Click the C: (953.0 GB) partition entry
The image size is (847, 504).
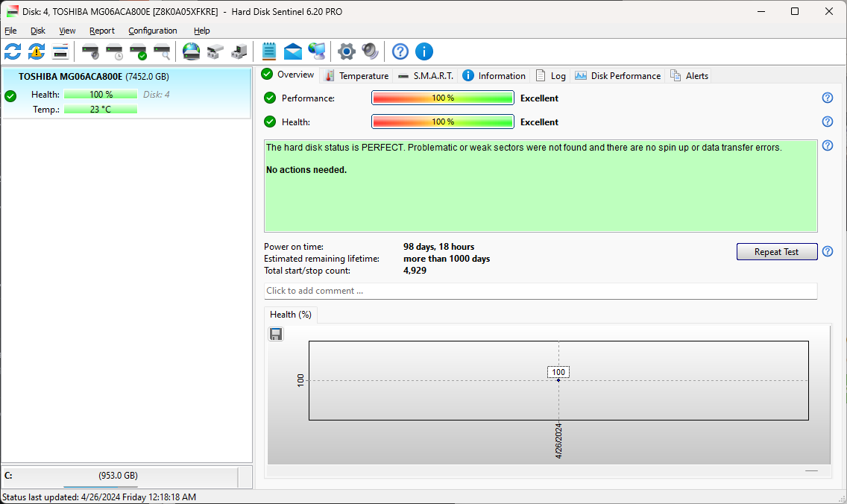point(119,476)
